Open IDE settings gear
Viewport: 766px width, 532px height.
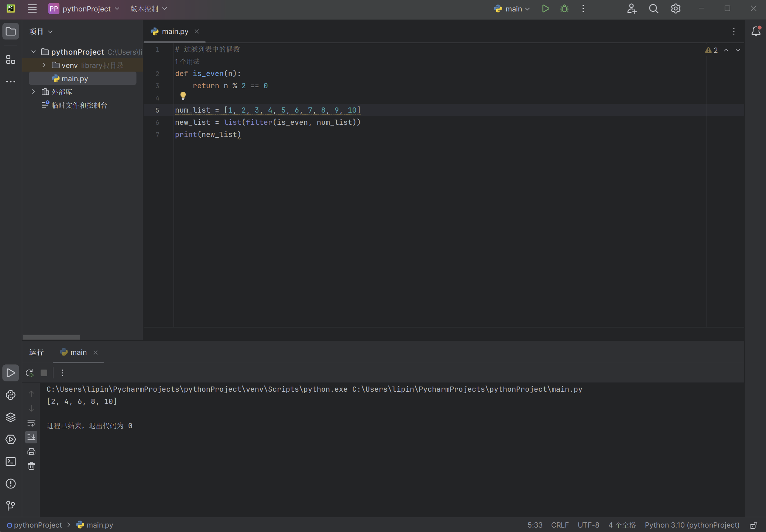(x=676, y=8)
